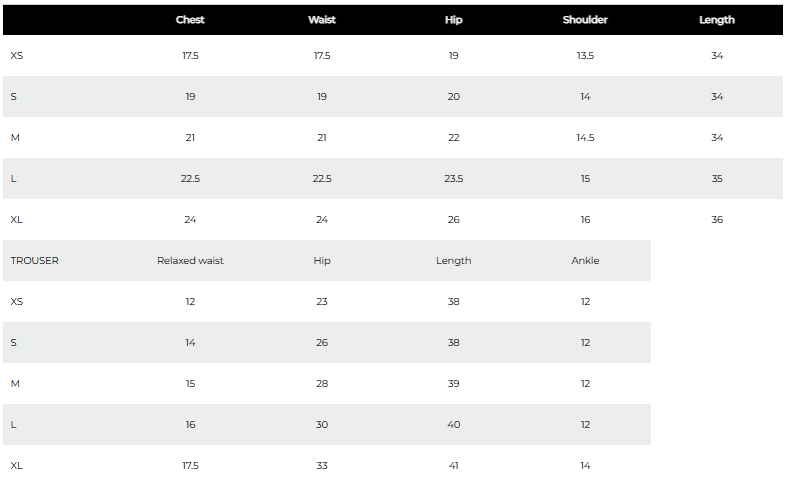Click shoulder value 13.5 for XS
The image size is (788, 482).
[585, 55]
